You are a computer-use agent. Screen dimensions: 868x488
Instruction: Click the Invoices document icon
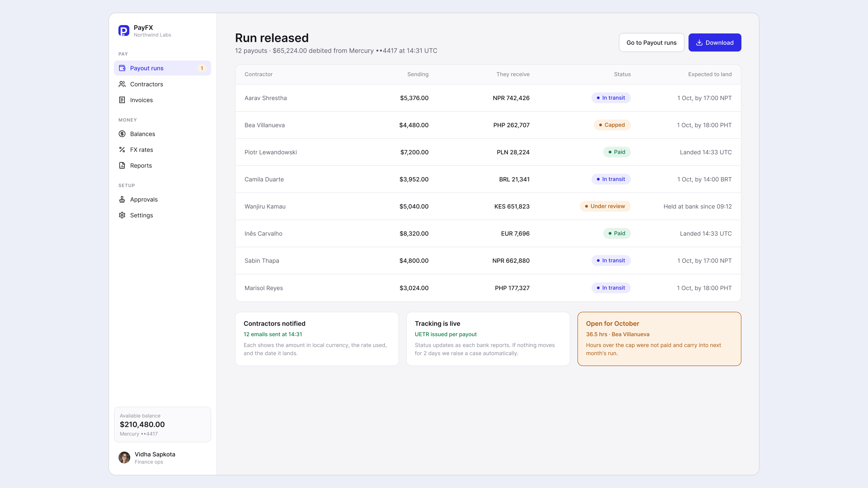click(x=122, y=100)
